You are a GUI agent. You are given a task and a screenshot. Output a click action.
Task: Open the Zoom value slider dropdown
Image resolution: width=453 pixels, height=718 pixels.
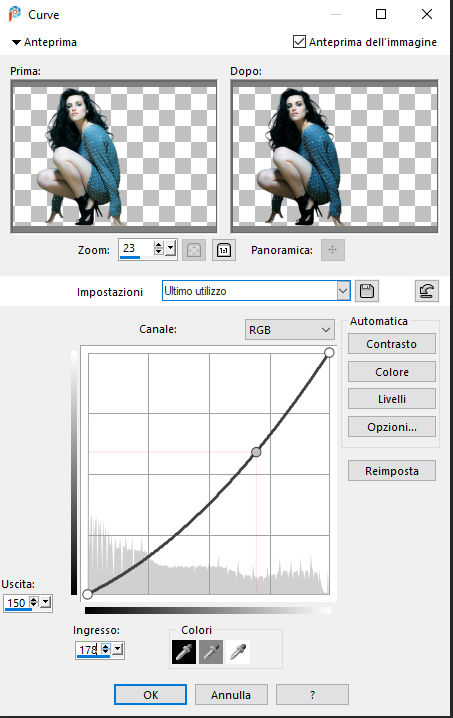point(170,249)
